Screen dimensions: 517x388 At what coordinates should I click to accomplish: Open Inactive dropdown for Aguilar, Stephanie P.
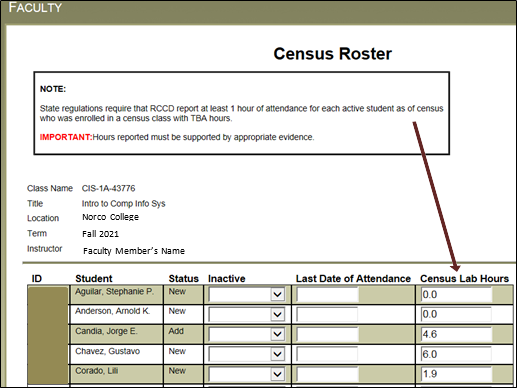(x=246, y=294)
